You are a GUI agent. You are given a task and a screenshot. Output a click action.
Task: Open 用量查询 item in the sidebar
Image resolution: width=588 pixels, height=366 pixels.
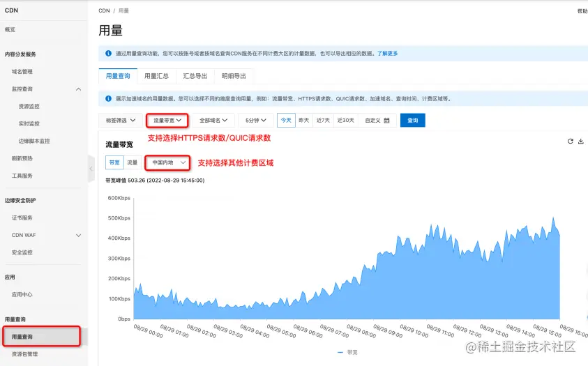click(41, 337)
